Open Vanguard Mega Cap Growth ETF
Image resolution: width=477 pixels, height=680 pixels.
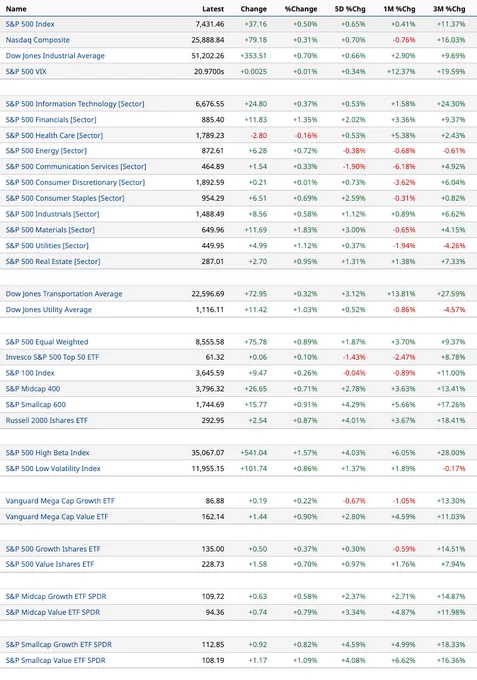pos(60,501)
